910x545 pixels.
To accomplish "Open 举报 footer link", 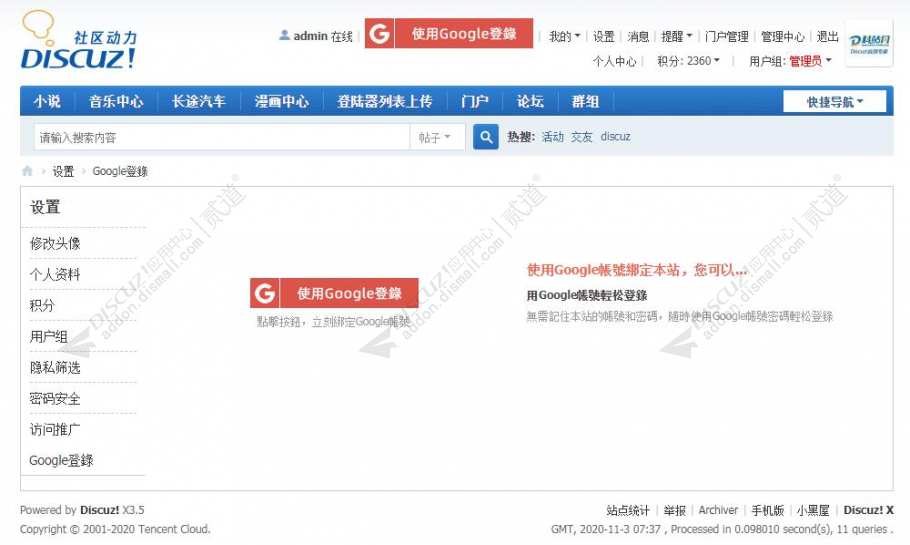I will tap(674, 510).
